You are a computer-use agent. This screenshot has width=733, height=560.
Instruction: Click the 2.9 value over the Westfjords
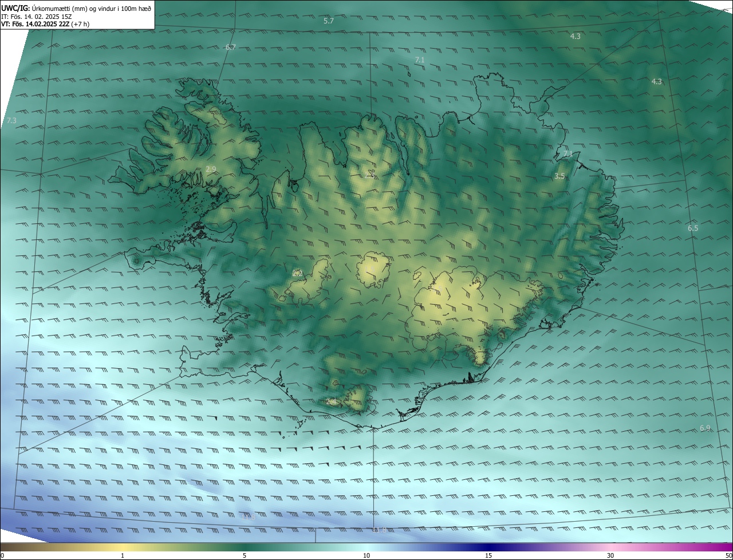click(x=211, y=169)
